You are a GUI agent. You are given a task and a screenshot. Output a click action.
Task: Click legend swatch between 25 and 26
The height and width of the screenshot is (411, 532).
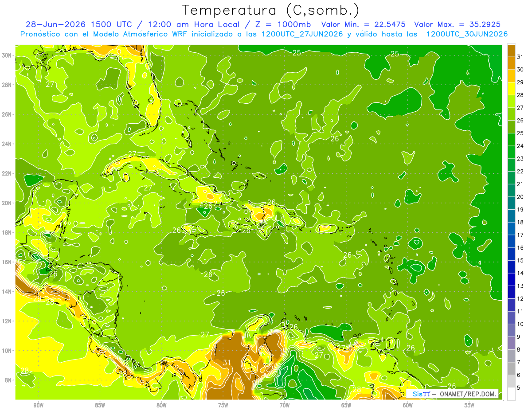(511, 127)
